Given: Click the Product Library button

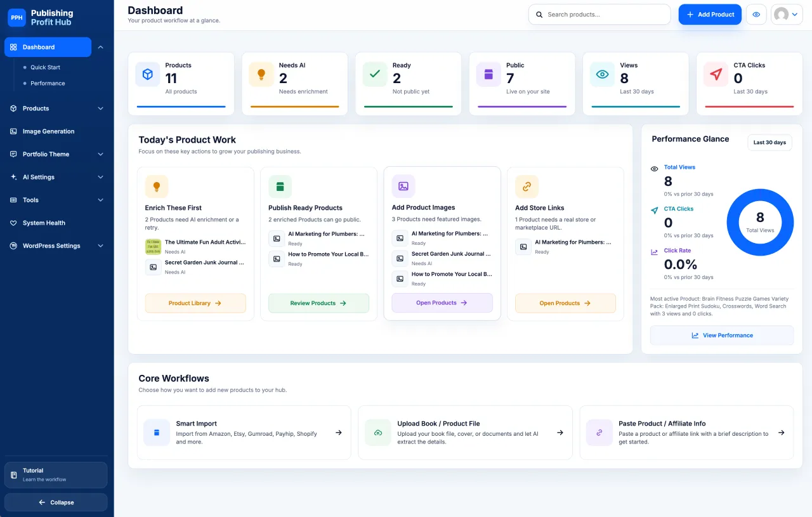Looking at the screenshot, I should (195, 303).
